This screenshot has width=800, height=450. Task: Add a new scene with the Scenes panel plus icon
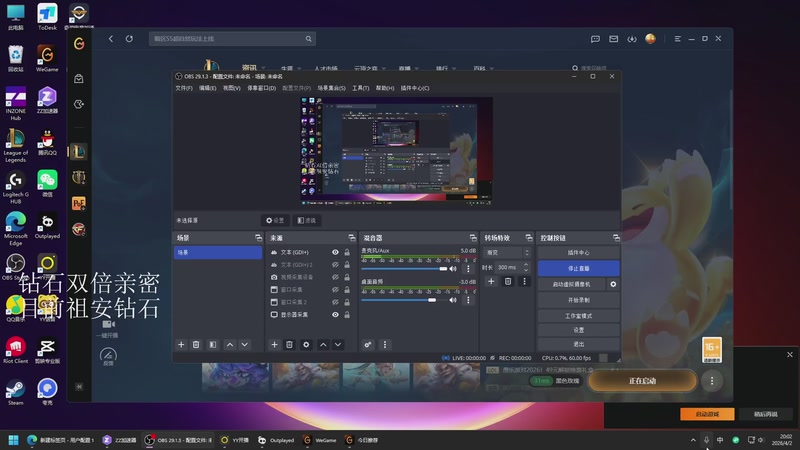coord(181,345)
